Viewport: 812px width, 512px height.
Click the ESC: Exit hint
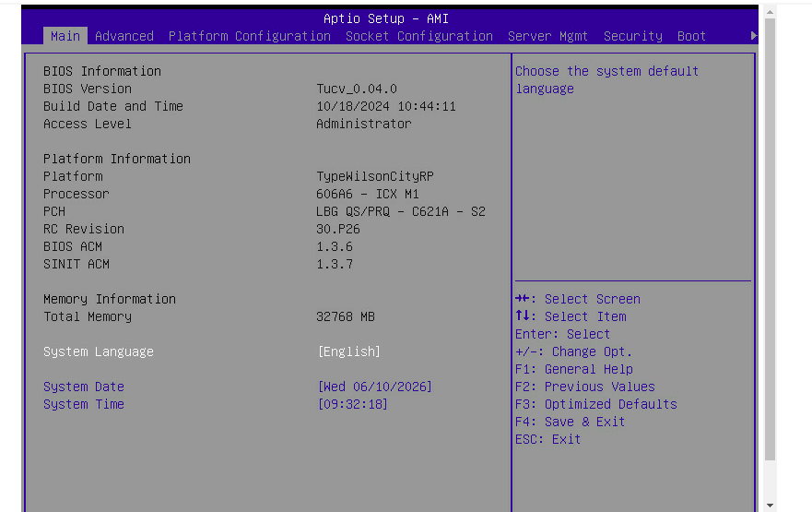tap(547, 439)
